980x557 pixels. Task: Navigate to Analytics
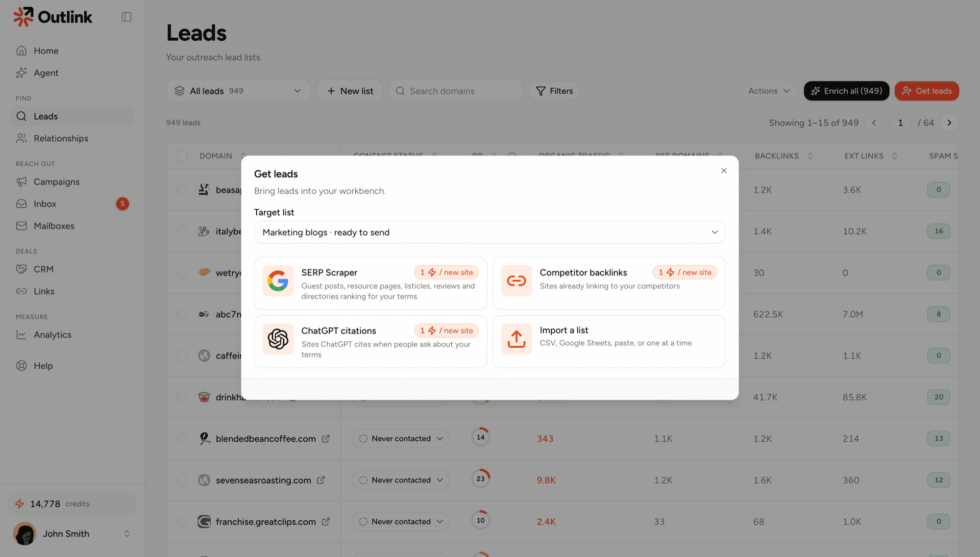point(52,334)
